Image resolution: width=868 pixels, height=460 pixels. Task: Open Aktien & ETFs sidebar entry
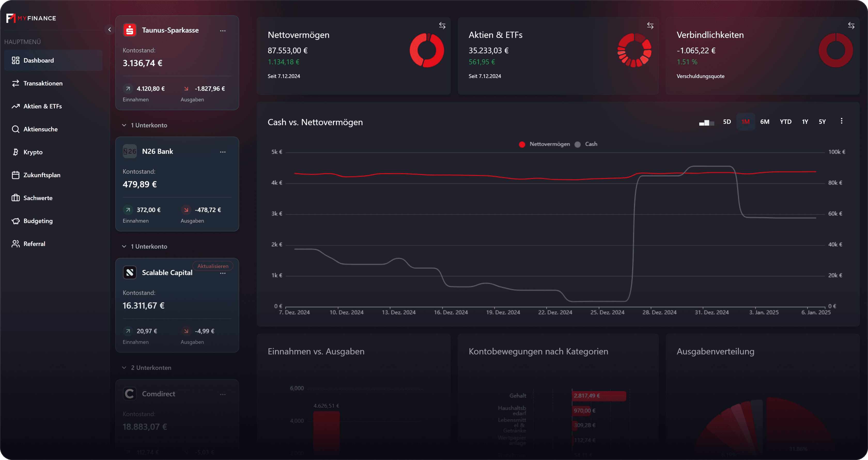tap(53, 106)
